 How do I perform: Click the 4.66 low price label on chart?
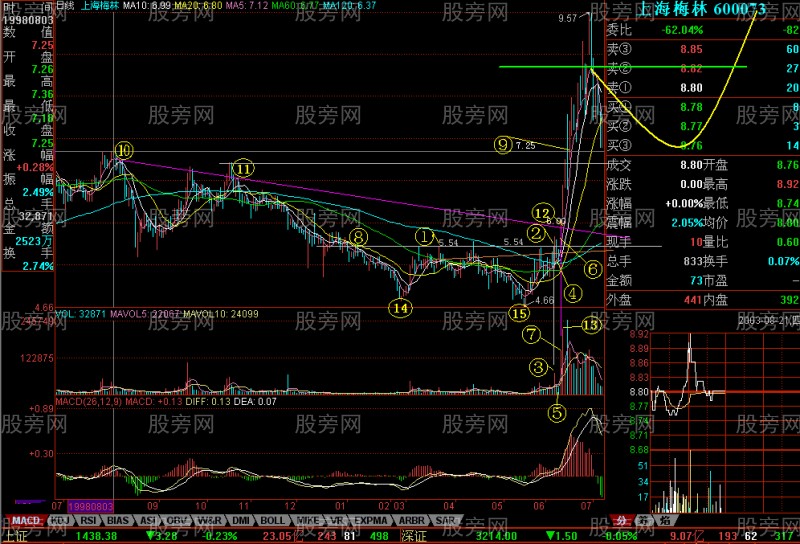pos(544,300)
